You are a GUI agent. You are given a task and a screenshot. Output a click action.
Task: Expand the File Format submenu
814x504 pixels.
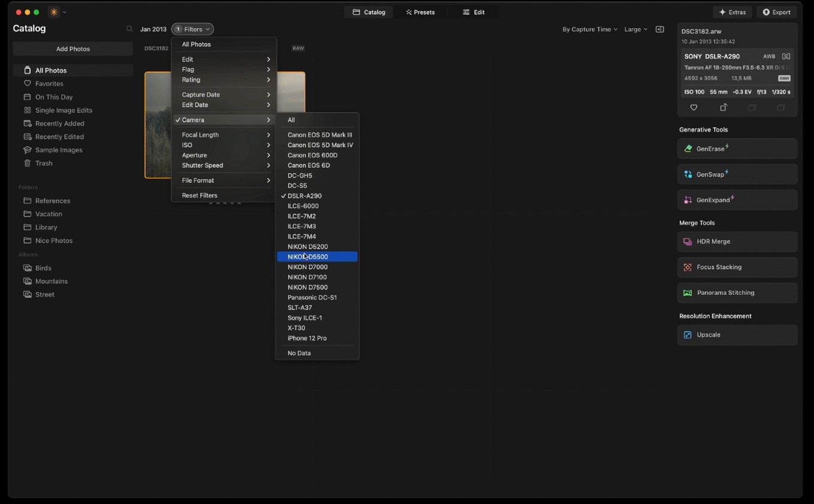coord(225,180)
